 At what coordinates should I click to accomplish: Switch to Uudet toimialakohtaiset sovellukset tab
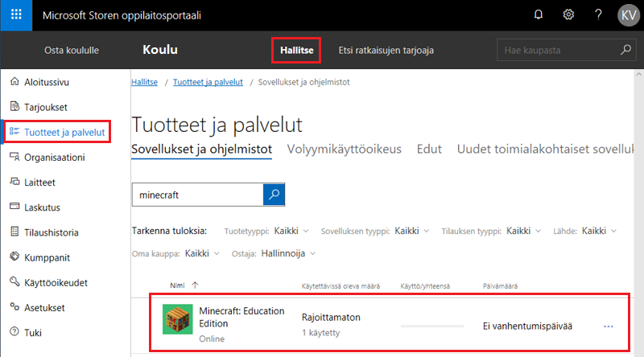tap(546, 149)
